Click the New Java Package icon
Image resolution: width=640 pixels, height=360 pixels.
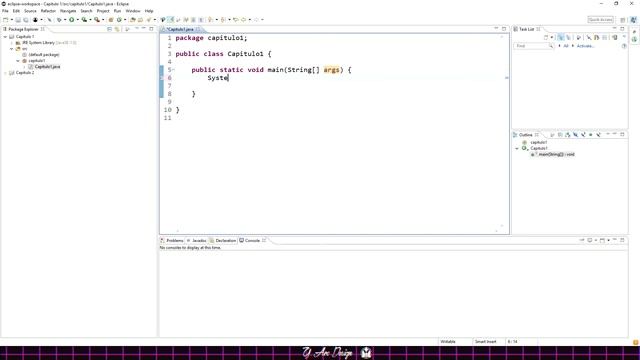coord(111,20)
